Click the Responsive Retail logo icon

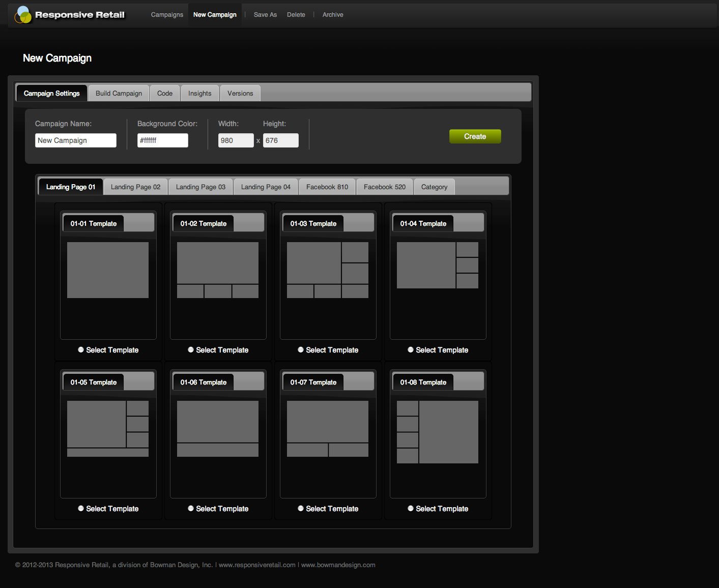coord(23,15)
